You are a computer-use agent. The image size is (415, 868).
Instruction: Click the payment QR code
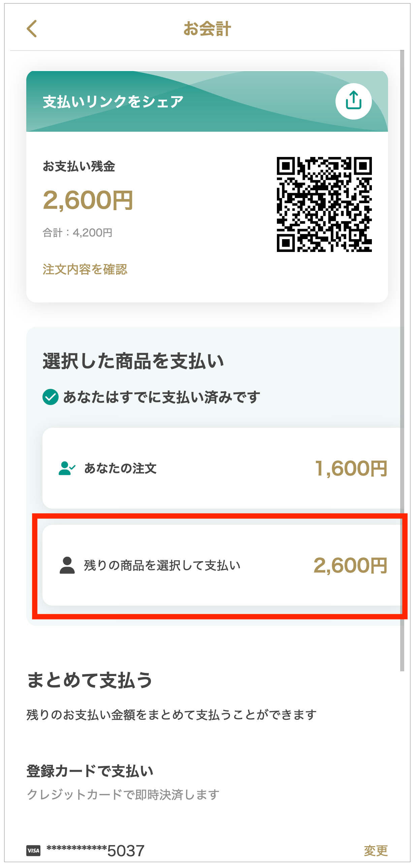[324, 204]
